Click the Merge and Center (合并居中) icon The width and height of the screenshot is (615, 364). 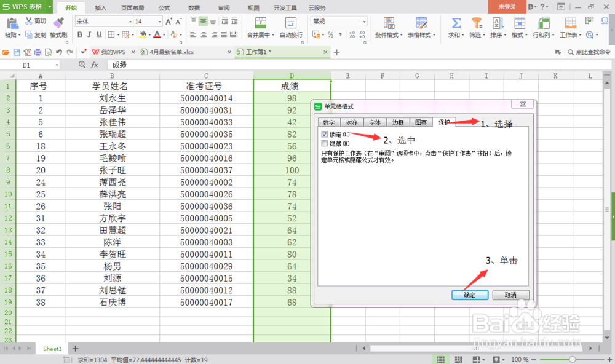click(x=260, y=23)
